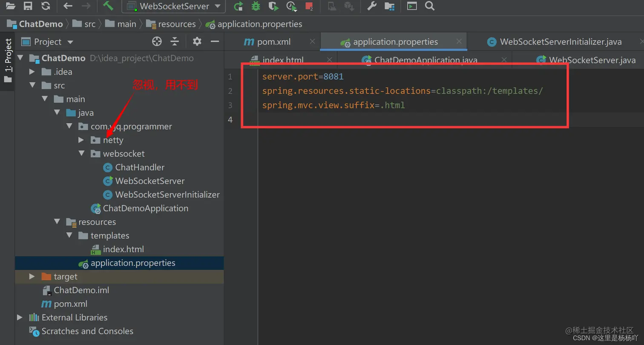
Task: Navigate forward with the right arrow
Action: pos(86,6)
